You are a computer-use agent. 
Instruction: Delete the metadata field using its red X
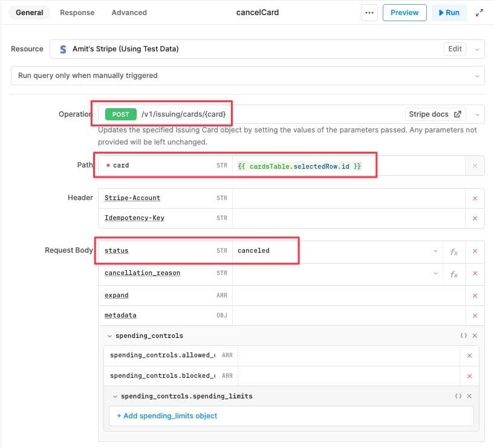[475, 315]
